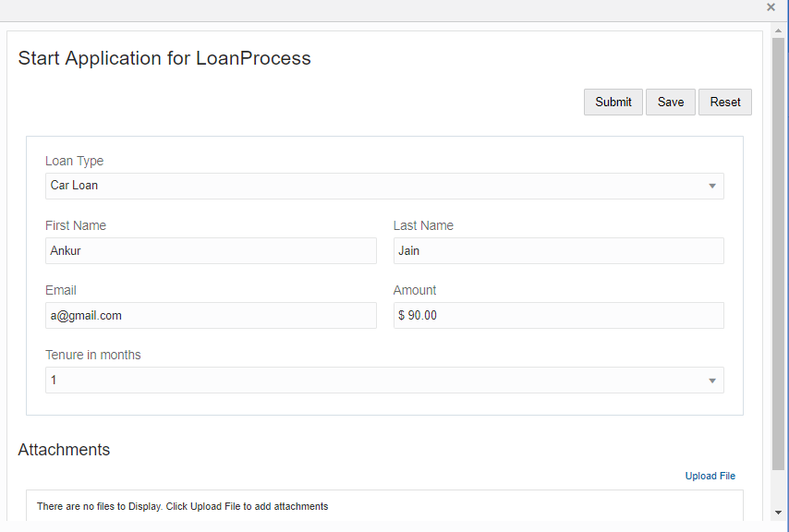Submit the loan application
This screenshot has height=532, width=789.
coord(613,103)
